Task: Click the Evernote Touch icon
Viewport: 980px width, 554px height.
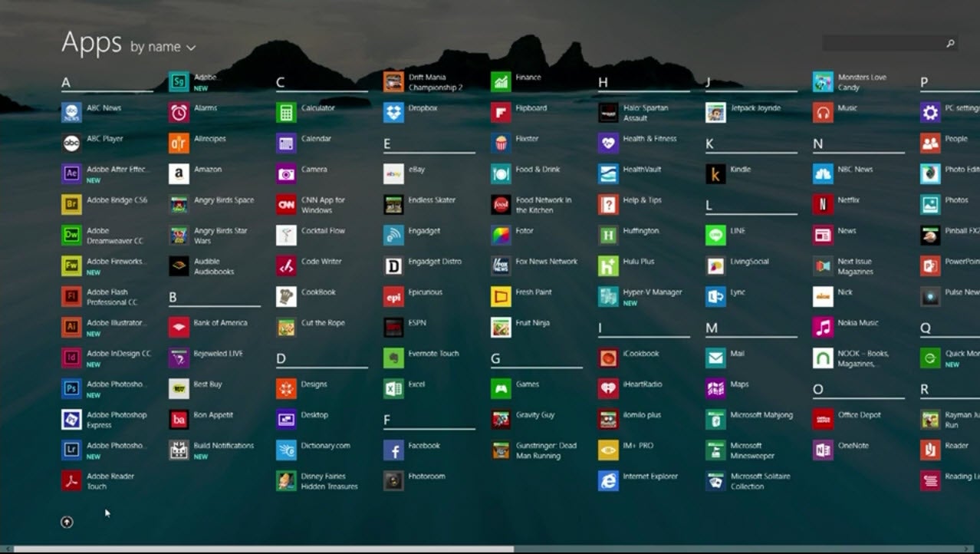Action: 393,358
